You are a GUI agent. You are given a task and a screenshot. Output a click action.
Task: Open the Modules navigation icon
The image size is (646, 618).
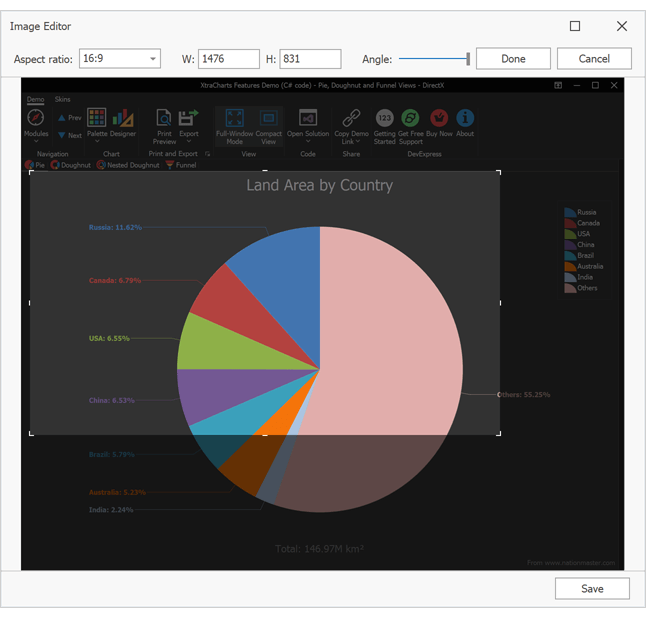point(36,118)
